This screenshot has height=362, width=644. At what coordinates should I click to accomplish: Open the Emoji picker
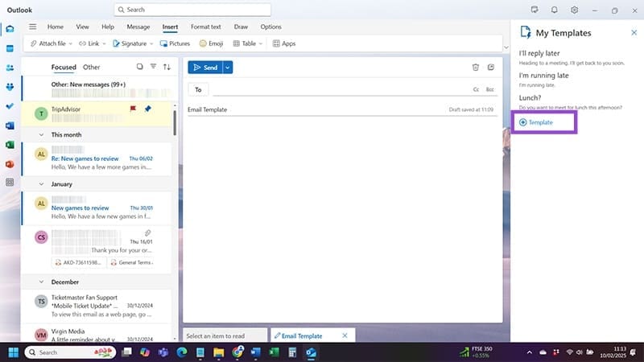tap(211, 43)
